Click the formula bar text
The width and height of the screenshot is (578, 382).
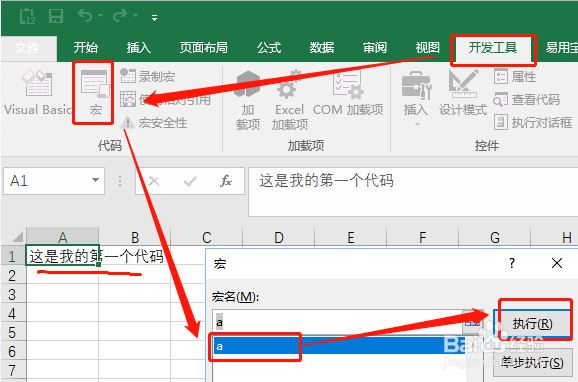tap(327, 181)
